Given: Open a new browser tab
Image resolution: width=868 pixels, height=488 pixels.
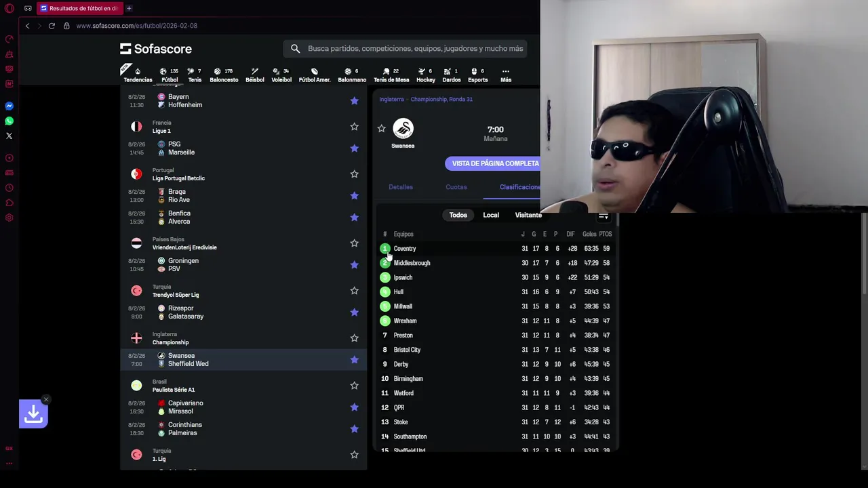Looking at the screenshot, I should (x=129, y=8).
